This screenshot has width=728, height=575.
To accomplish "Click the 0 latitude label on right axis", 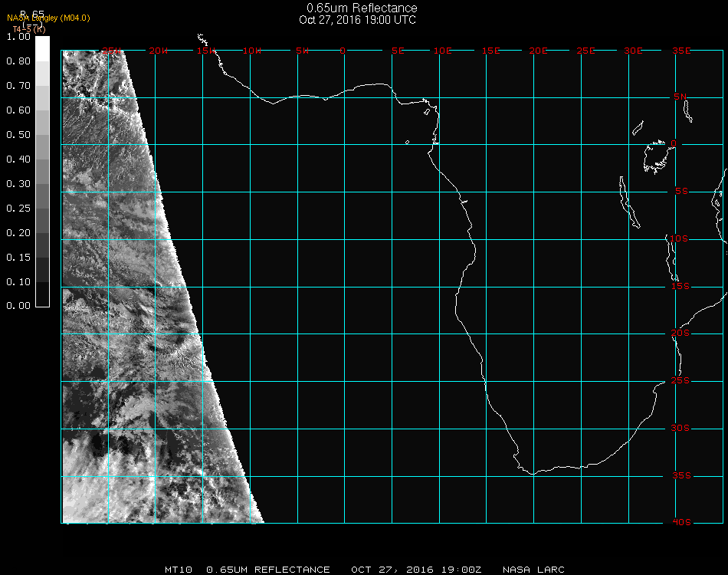I will pyautogui.click(x=674, y=143).
